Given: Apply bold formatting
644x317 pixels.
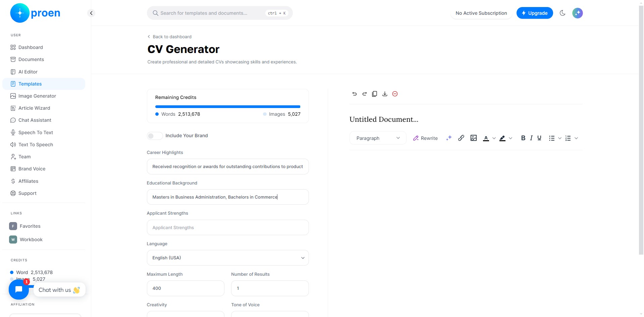Looking at the screenshot, I should tap(523, 138).
